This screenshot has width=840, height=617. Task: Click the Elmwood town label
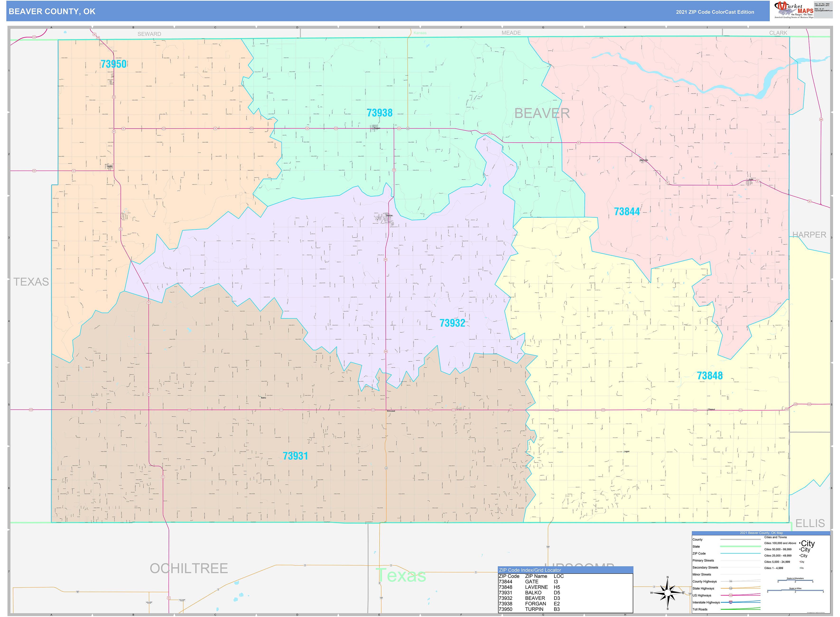[x=391, y=411]
